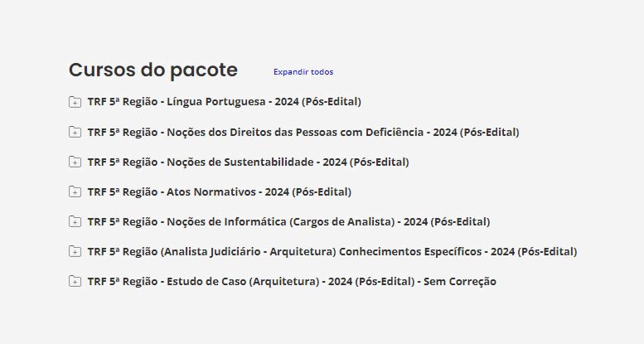Click the folder icon beside Noções de Sustentabilidade

75,162
